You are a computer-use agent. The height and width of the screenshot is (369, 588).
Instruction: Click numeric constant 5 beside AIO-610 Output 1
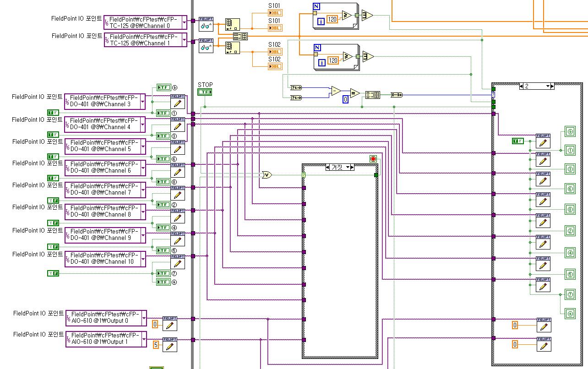pyautogui.click(x=155, y=345)
